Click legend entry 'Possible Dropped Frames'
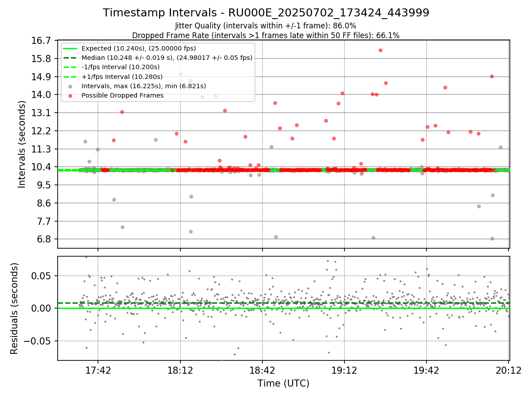Screen dimensions: 532x399 (x=122, y=95)
